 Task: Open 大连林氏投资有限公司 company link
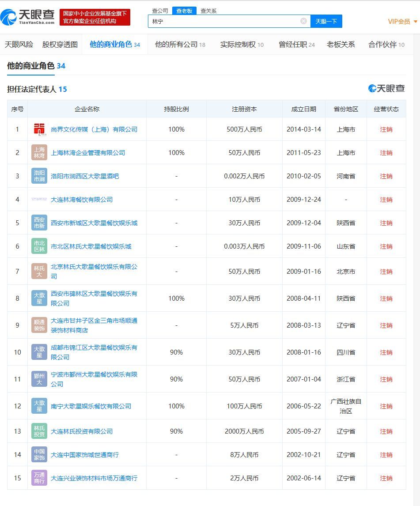[x=82, y=431]
